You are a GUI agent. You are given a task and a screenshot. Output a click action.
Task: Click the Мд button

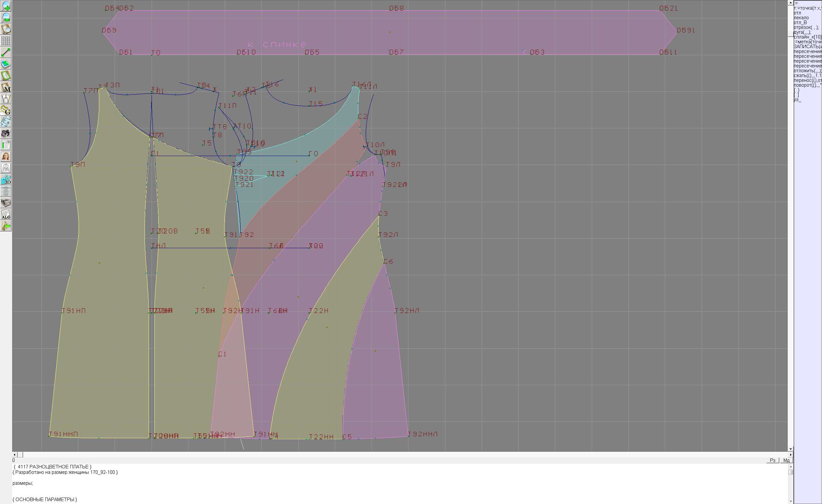(786, 460)
